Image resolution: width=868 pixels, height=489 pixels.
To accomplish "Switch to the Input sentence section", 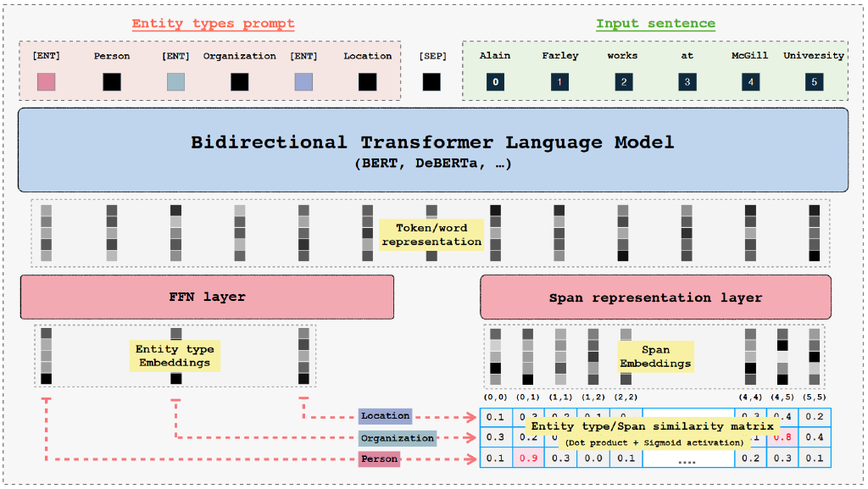I will (654, 24).
